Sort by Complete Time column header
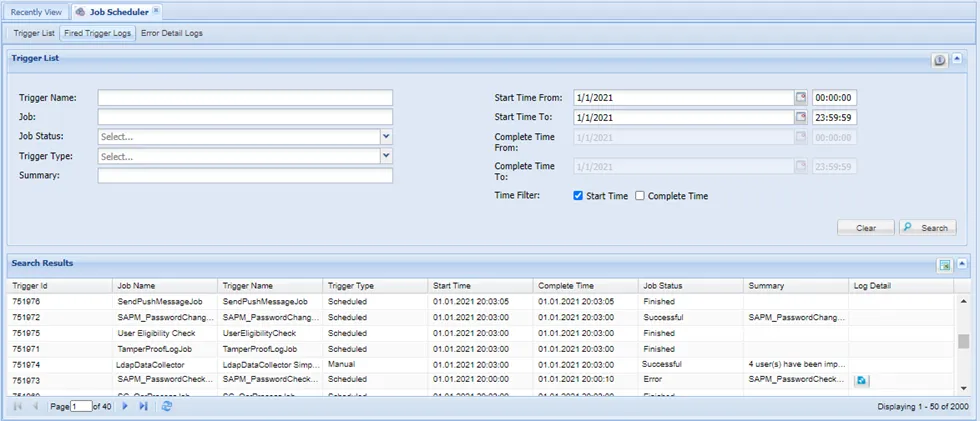 [x=586, y=286]
